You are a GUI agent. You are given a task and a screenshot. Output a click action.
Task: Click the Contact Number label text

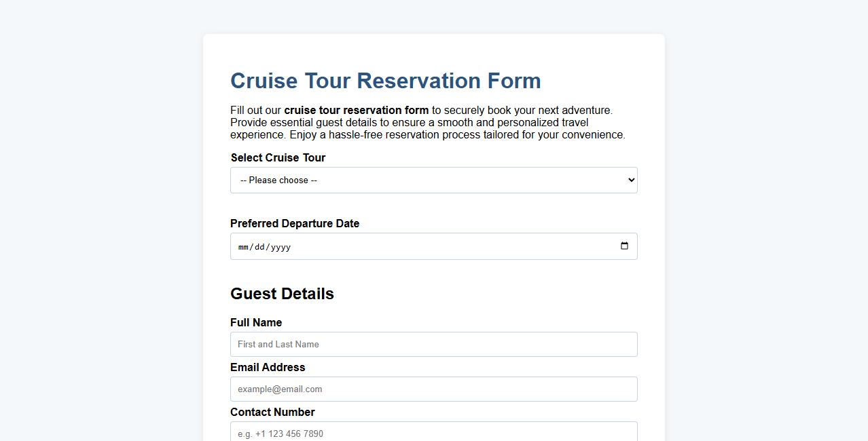tap(272, 412)
